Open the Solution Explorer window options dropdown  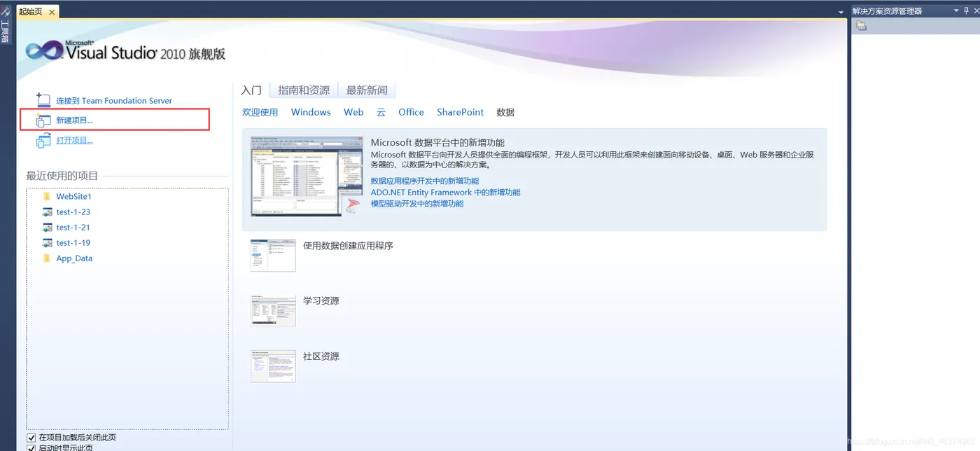pyautogui.click(x=956, y=11)
